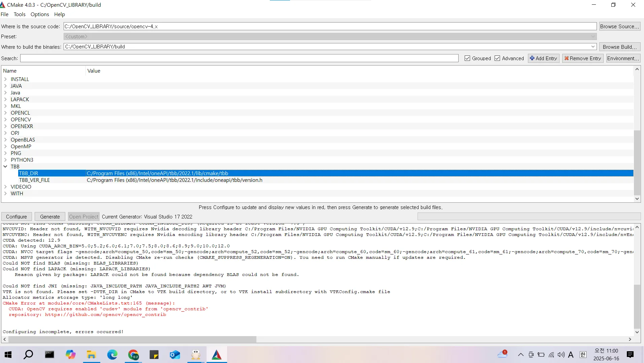The height and width of the screenshot is (363, 644).
Task: Toggle Korean IME 한 indicator
Action: tap(583, 355)
